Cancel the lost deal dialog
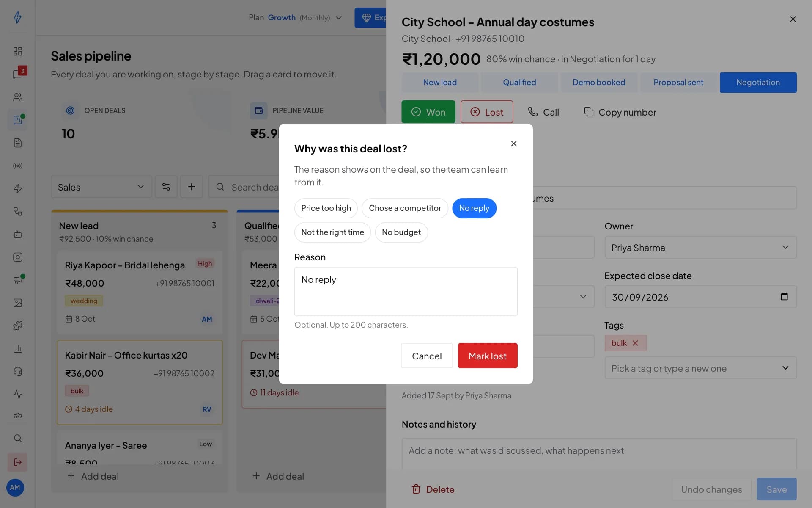Screen dimensions: 812x508 tap(427, 356)
